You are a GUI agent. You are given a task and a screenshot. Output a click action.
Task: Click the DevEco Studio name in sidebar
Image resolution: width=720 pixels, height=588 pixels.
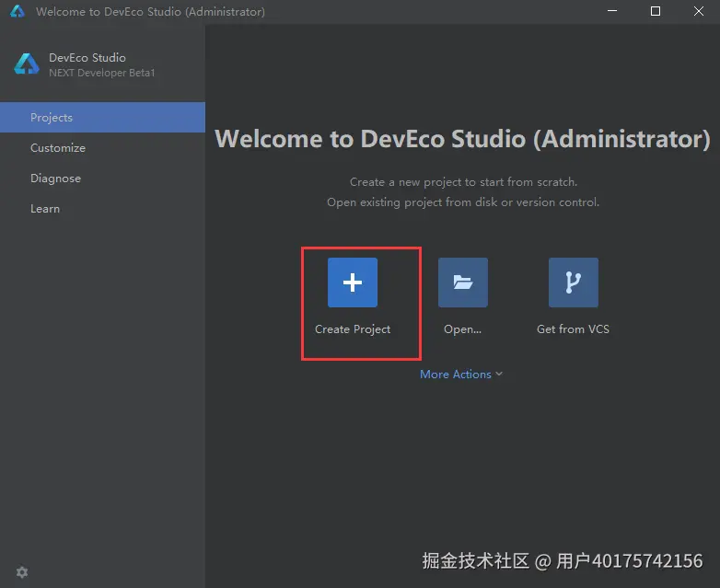point(87,57)
